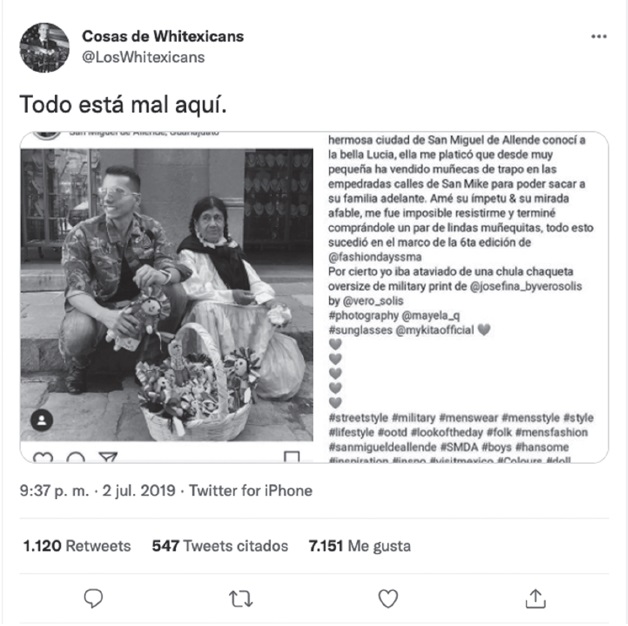Click the Instagram send paper-plane icon
This screenshot has width=628, height=626.
(x=108, y=457)
